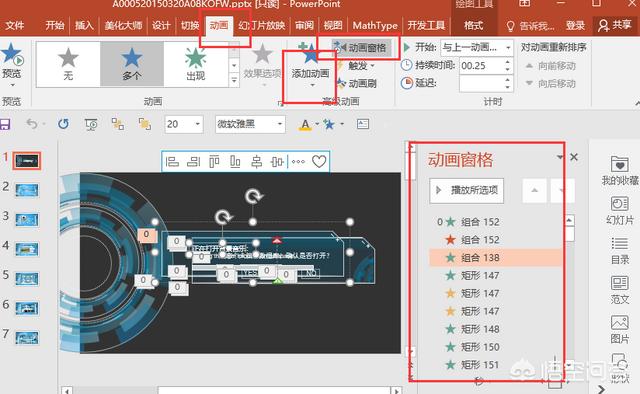Open the 审阅 tab

point(304,25)
